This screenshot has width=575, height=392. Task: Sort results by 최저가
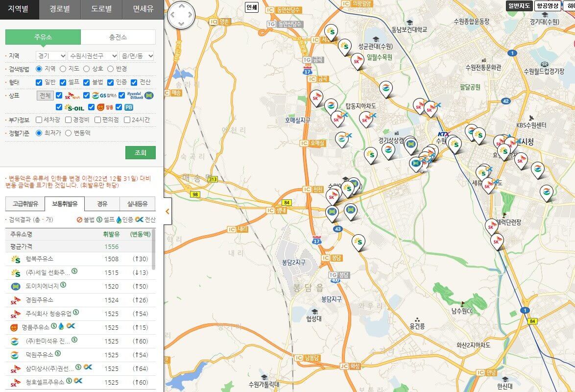pos(39,133)
